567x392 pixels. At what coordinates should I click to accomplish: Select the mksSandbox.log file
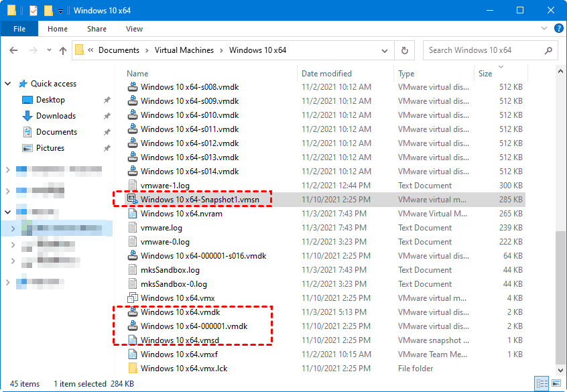click(x=170, y=270)
